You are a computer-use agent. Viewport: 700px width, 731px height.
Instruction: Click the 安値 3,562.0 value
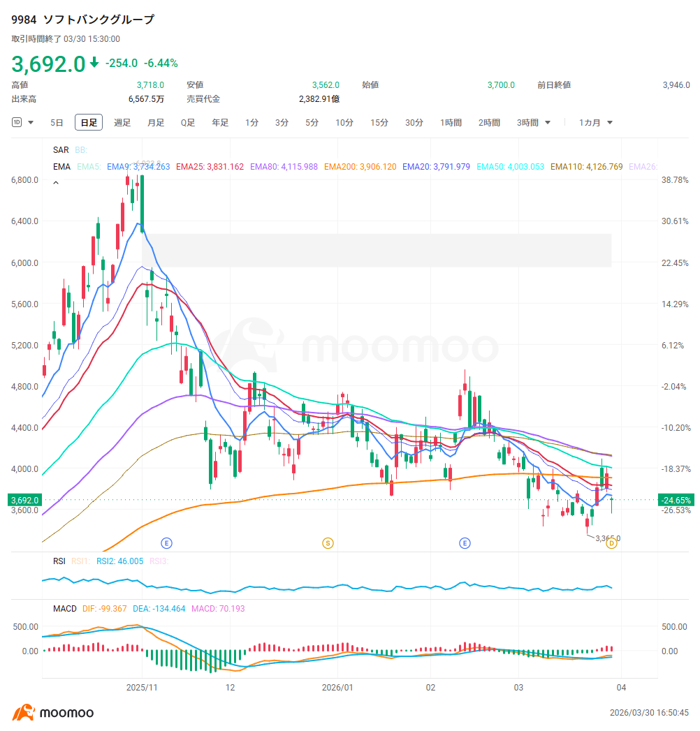point(326,85)
